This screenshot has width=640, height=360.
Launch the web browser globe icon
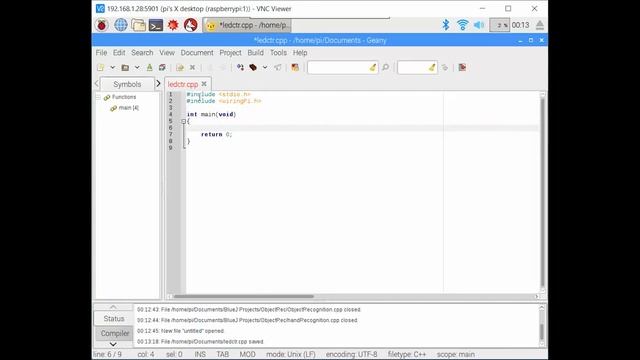(120, 25)
